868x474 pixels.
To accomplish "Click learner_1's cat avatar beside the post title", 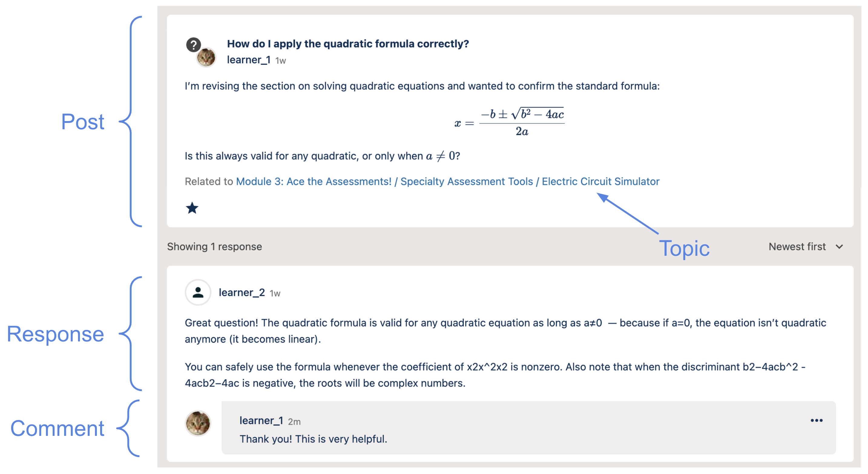I will 206,58.
